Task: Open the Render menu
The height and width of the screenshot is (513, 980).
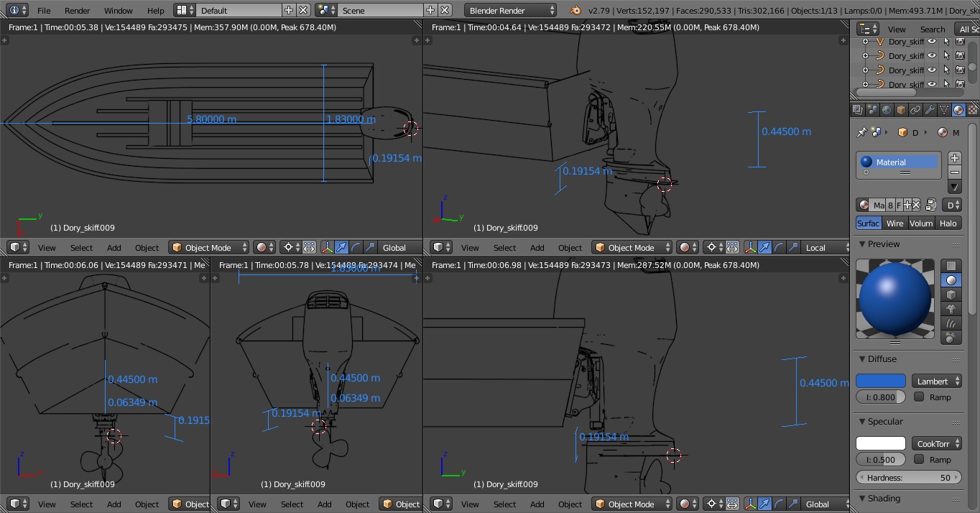Action: (77, 11)
